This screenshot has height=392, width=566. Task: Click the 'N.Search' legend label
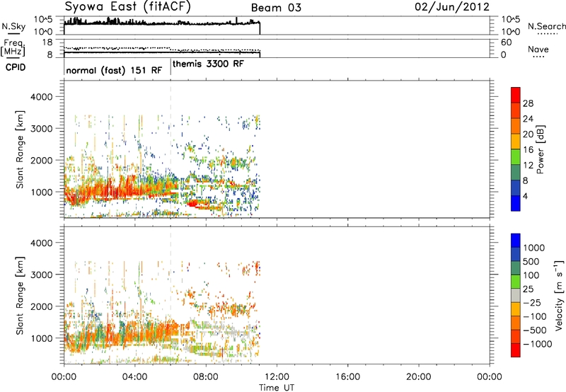pyautogui.click(x=547, y=26)
